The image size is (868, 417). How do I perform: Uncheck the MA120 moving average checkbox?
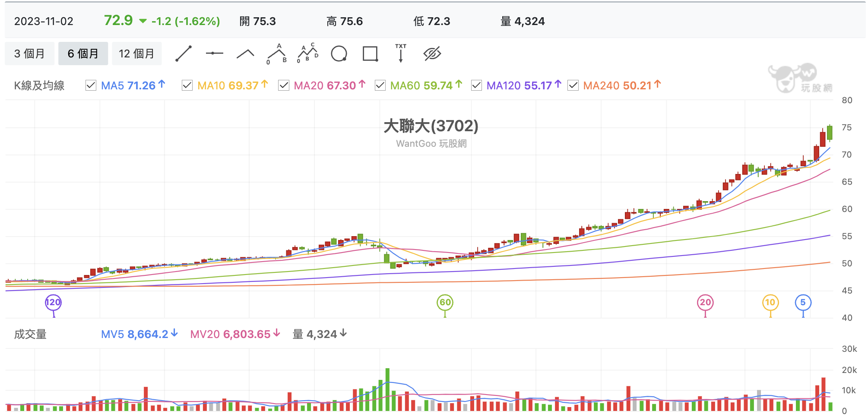pyautogui.click(x=476, y=85)
